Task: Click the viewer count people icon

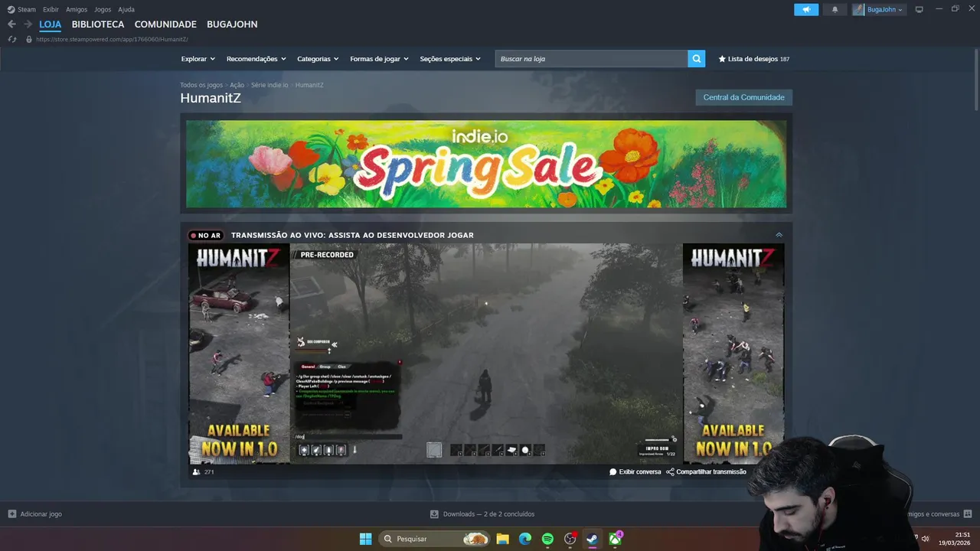Action: 197,472
